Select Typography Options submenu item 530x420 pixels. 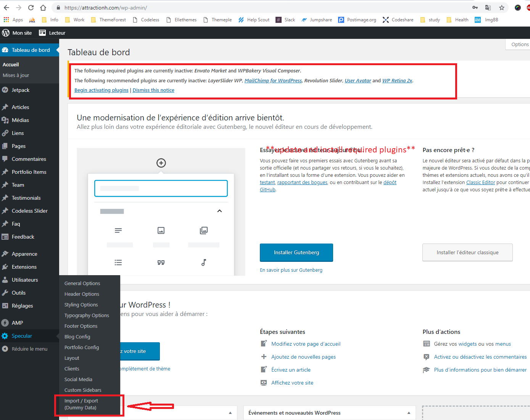pyautogui.click(x=87, y=315)
